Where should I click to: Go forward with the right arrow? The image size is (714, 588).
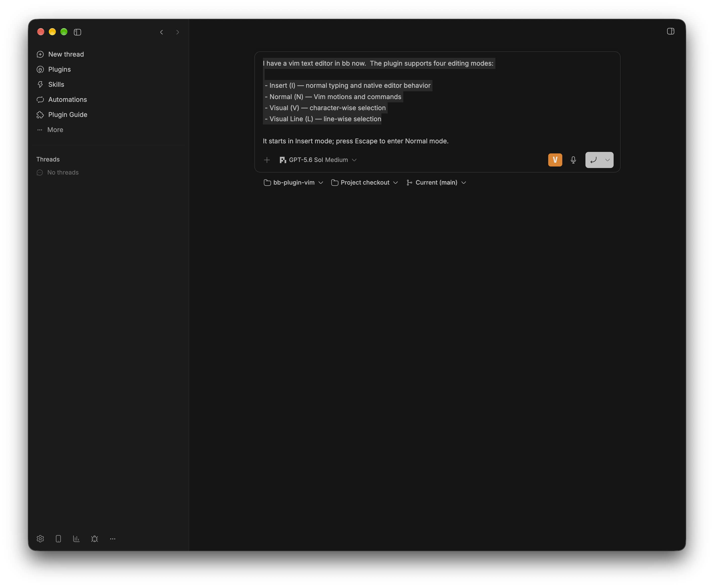pos(178,32)
